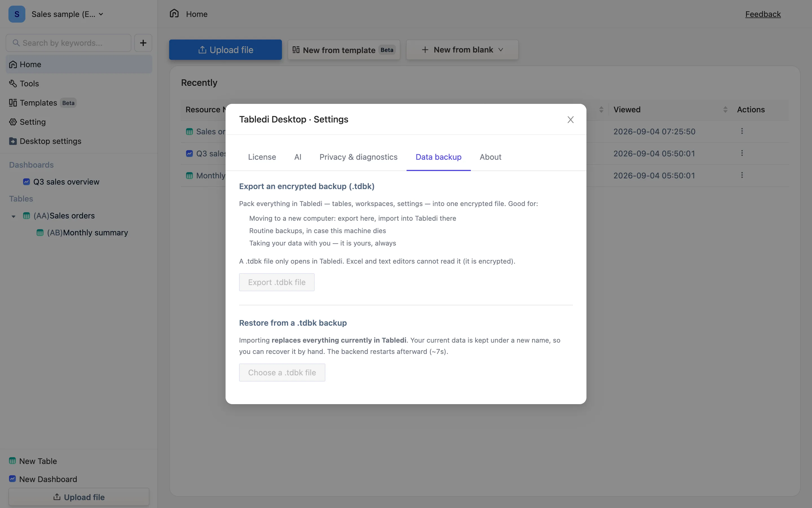Click Export an encrypted backup heading

point(307,186)
